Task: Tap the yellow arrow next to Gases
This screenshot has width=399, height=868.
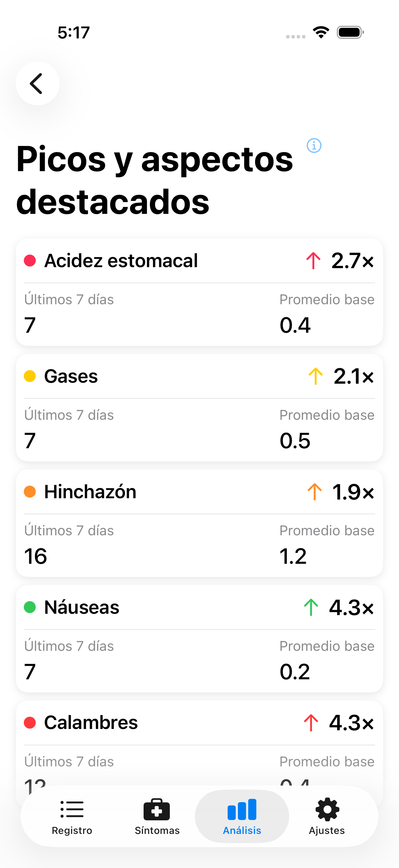Action: (x=316, y=376)
